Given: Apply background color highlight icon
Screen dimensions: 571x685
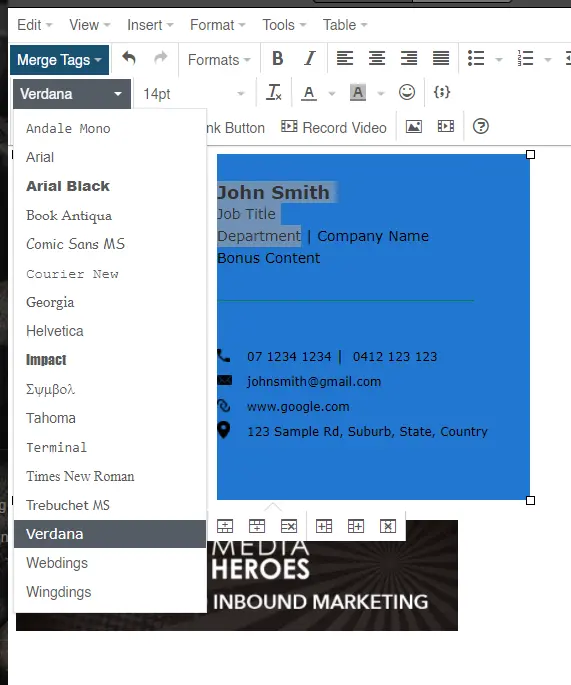Looking at the screenshot, I should click(358, 93).
